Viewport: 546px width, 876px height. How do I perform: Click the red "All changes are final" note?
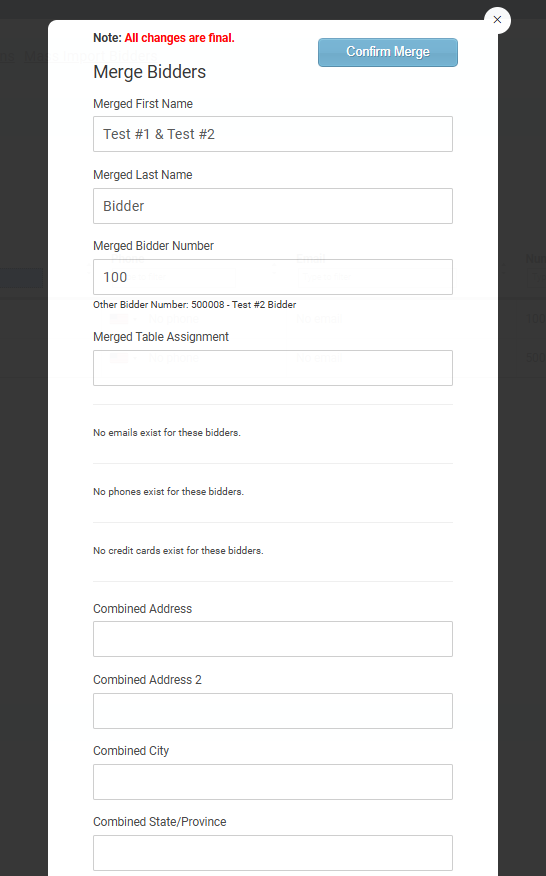click(179, 38)
